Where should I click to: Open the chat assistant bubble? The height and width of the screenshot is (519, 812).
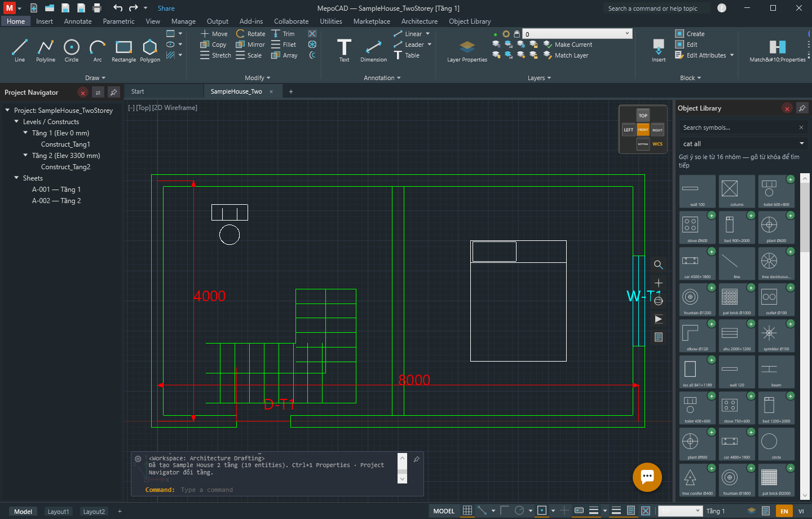(x=647, y=477)
